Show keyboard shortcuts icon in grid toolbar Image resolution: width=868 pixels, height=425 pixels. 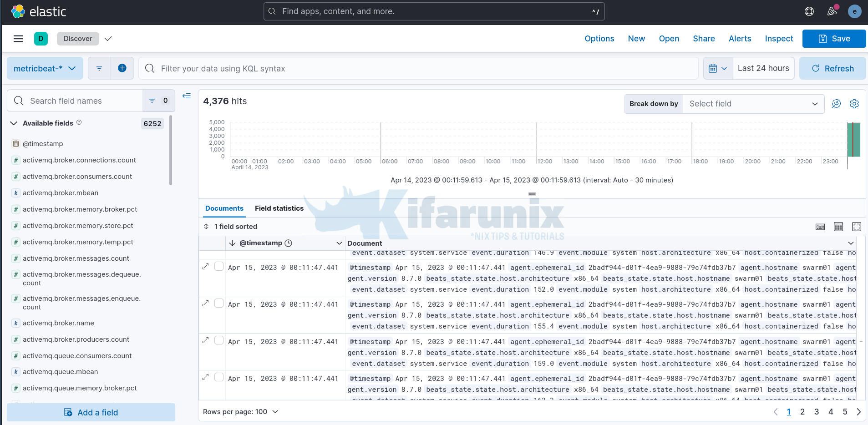[820, 227]
